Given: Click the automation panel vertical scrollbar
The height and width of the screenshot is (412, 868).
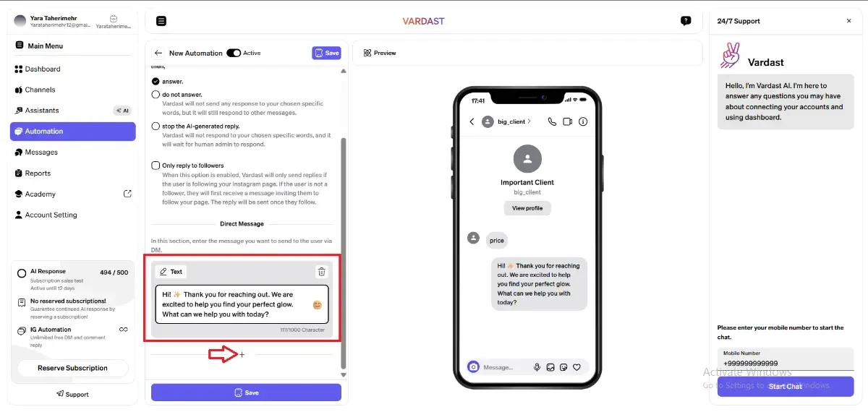Looking at the screenshot, I should 344,253.
